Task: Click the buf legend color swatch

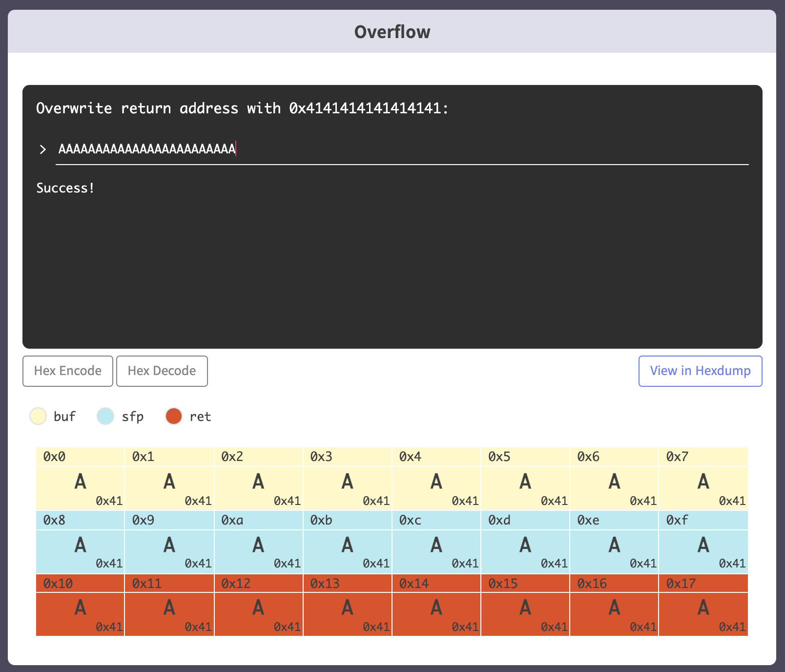Action: tap(38, 416)
